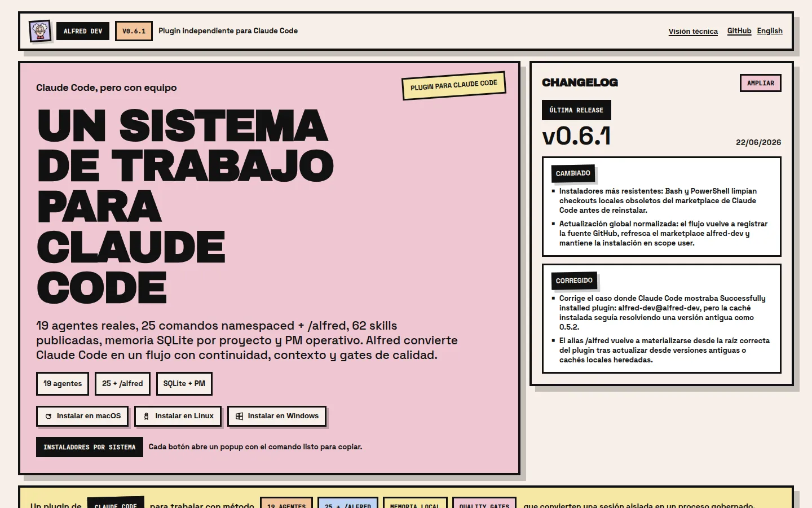
Task: Select the SQLite + PM chip
Action: click(x=184, y=384)
